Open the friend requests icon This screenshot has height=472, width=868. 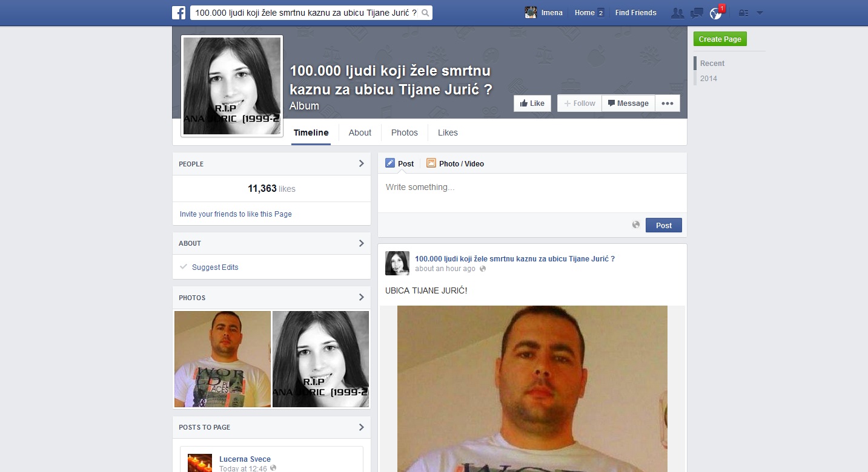(677, 13)
